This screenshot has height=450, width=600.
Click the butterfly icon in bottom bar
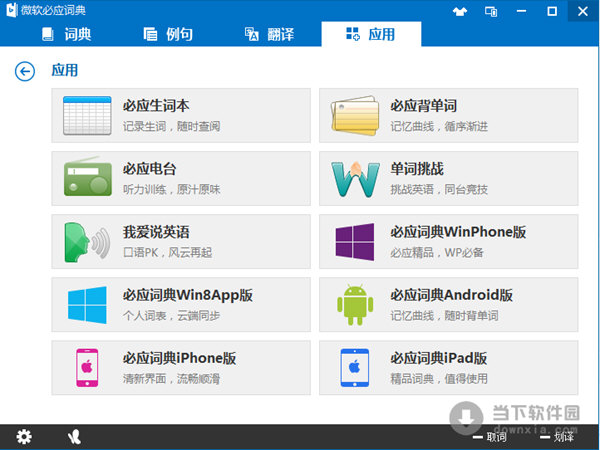point(74,437)
